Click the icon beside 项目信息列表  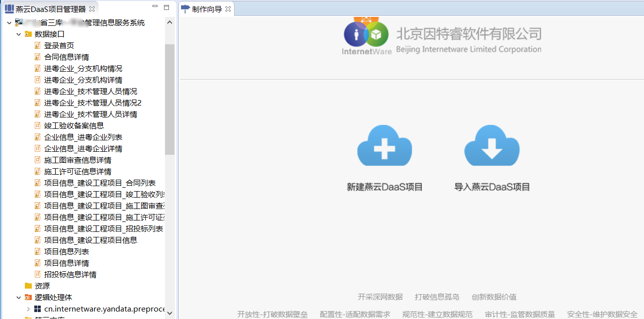[37, 251]
